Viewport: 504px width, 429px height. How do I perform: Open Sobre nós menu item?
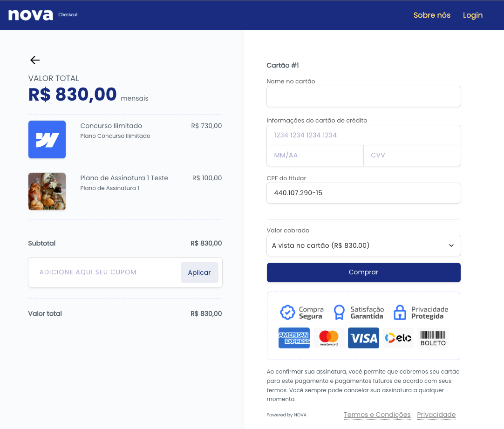pyautogui.click(x=432, y=15)
